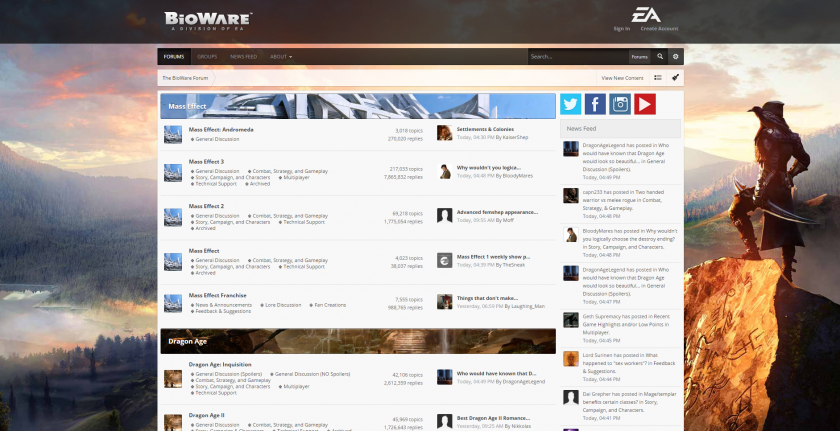Viewport: 840px width, 431px height.
Task: Click the Sign In link
Action: point(621,29)
